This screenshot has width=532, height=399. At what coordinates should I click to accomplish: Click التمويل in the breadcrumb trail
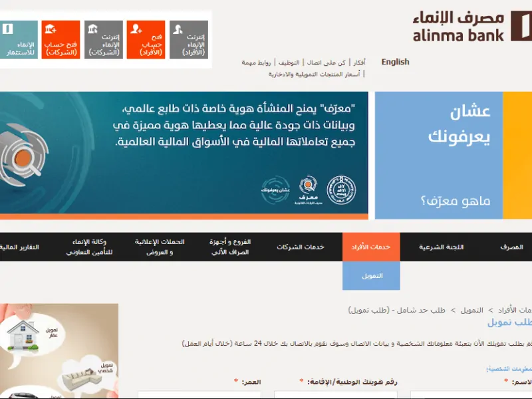pos(471,310)
